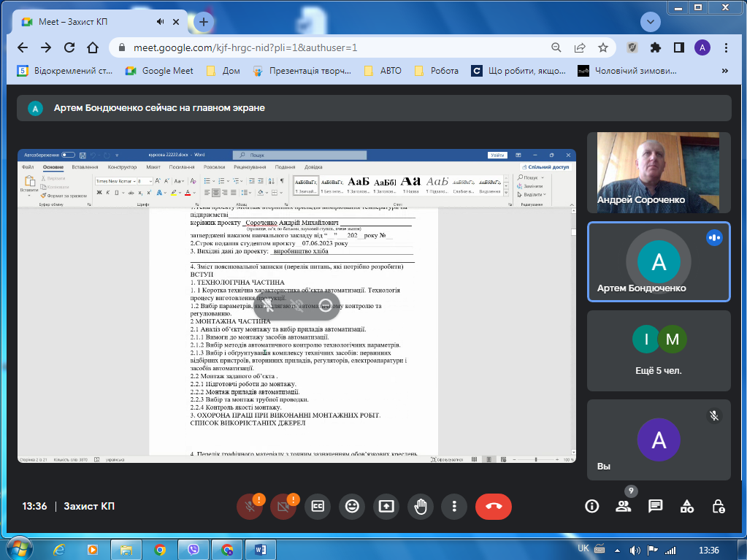Viewport: 747px width, 560px height.
Task: Select Андрей Сороченко video tile
Action: coord(659,172)
